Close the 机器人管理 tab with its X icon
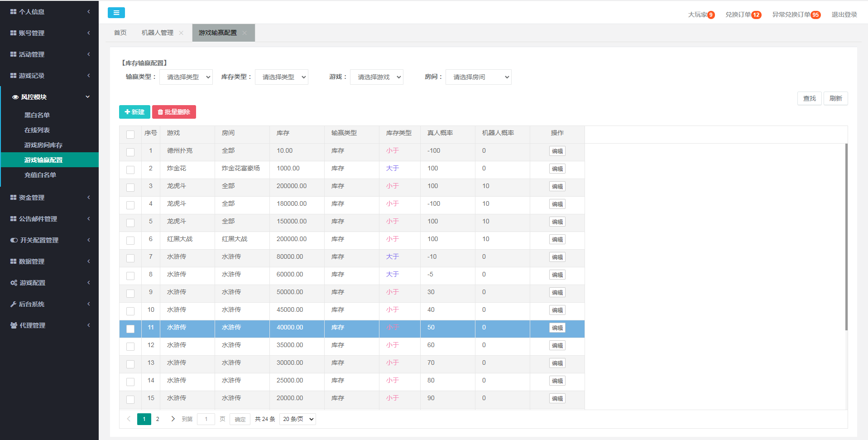This screenshot has height=440, width=868. pyautogui.click(x=181, y=33)
